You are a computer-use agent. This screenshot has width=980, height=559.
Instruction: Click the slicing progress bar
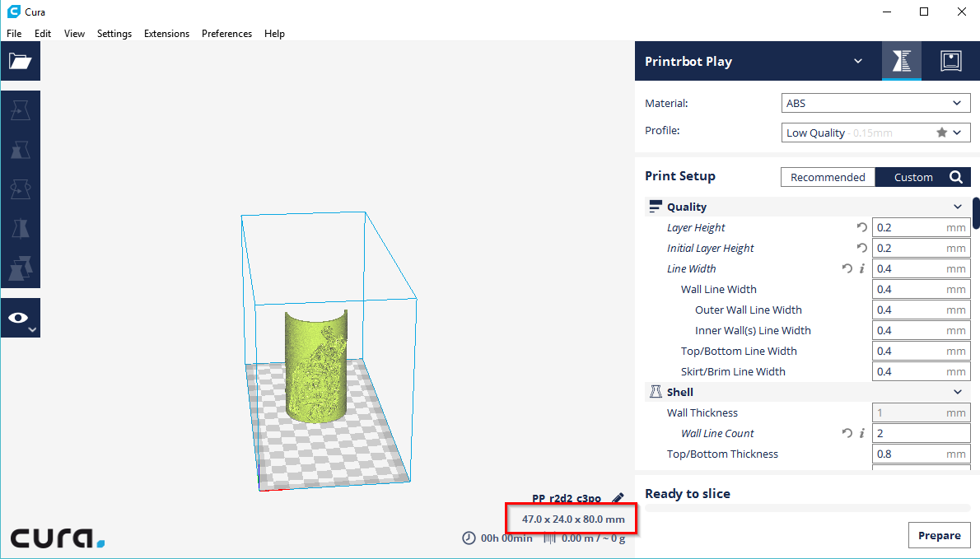(808, 508)
